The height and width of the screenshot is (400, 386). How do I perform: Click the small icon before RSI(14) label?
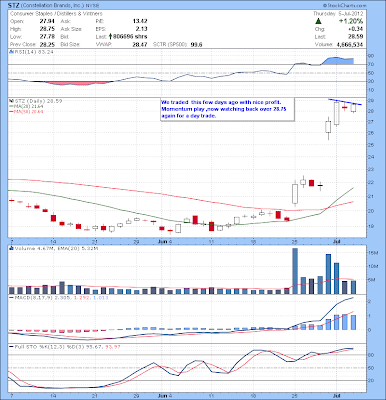tap(11, 52)
